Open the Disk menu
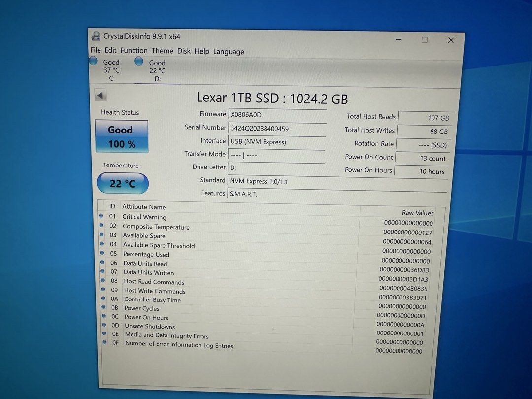The image size is (532, 399). [184, 51]
